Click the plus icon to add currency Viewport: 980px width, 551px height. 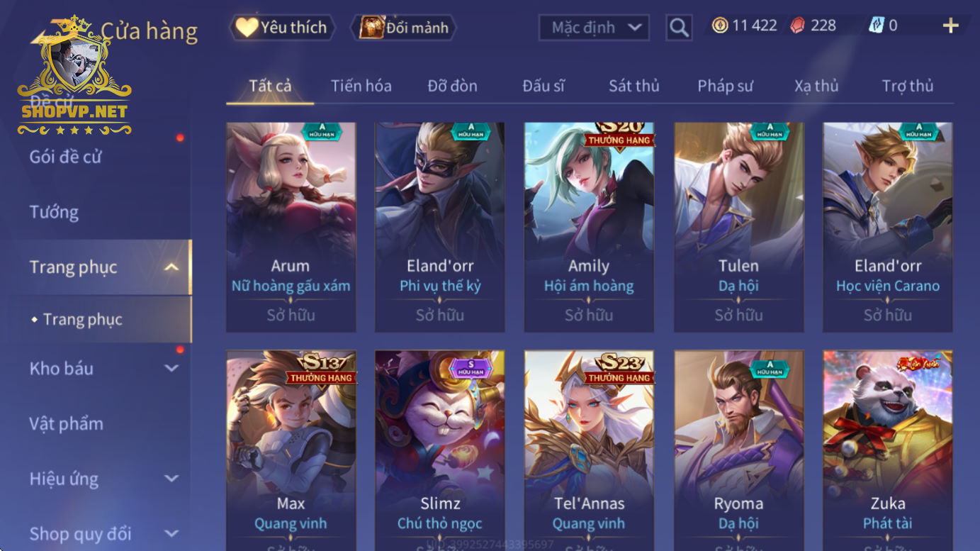[x=950, y=26]
